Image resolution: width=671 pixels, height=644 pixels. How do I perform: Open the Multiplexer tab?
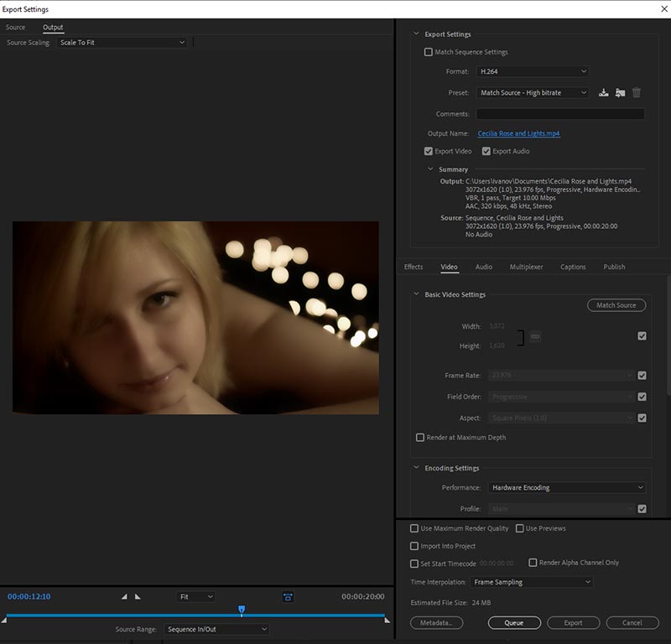527,267
